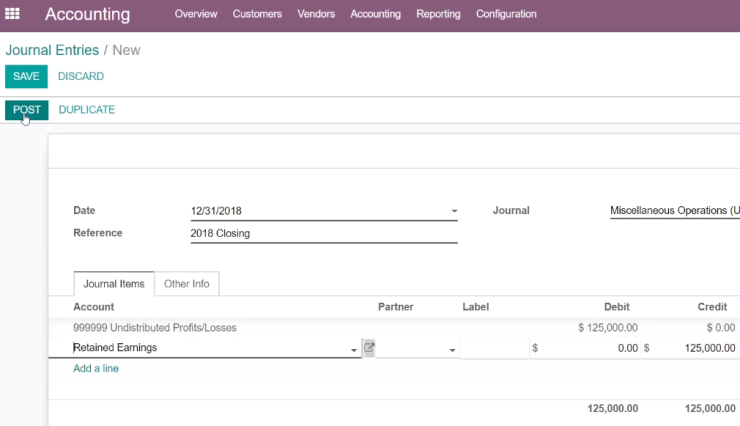The width and height of the screenshot is (740, 426).
Task: Click the SAVE button
Action: [x=26, y=76]
